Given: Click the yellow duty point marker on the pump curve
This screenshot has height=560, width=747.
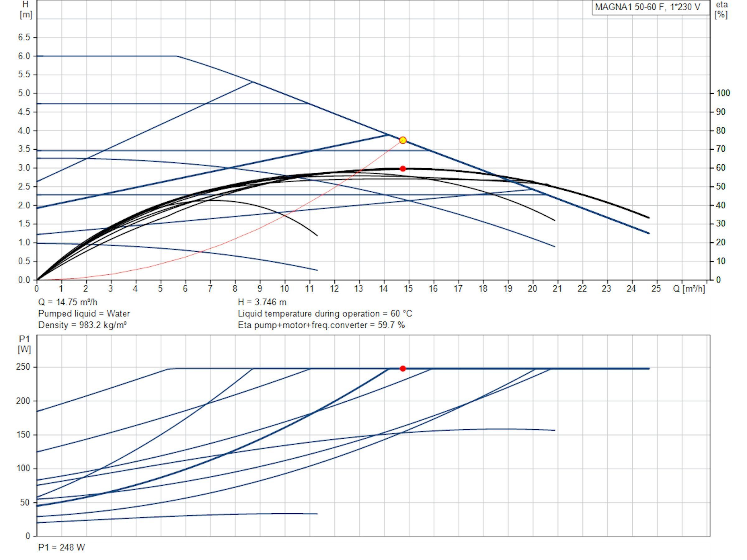Looking at the screenshot, I should [402, 140].
